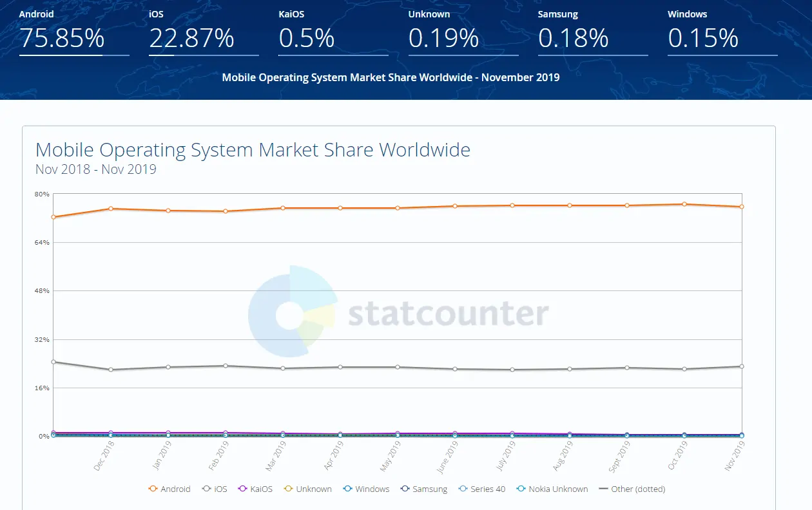This screenshot has width=812, height=510.
Task: Click the KaiOS 0.5% header stat
Action: click(x=306, y=39)
